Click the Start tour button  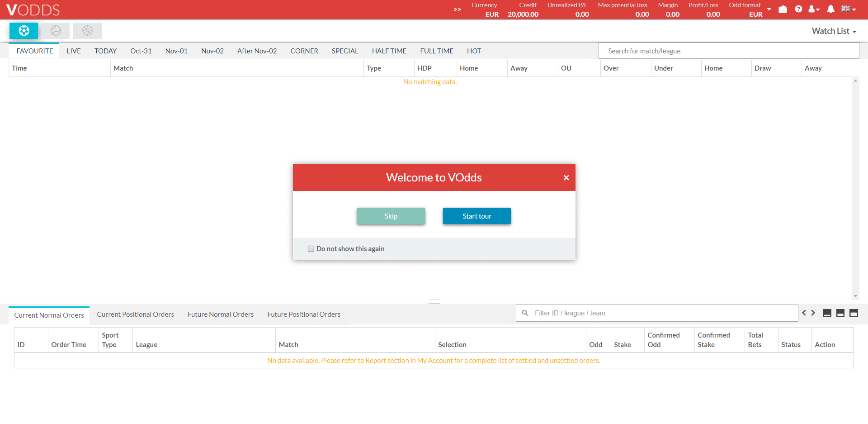476,216
